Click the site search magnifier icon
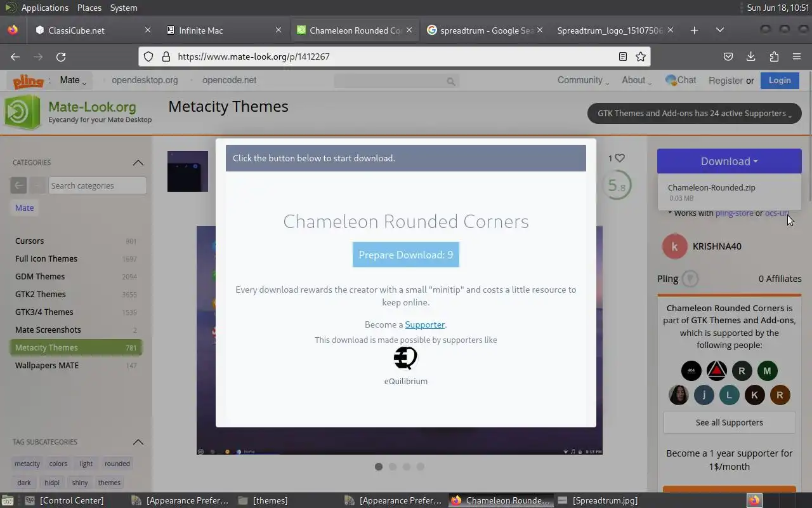Image resolution: width=812 pixels, height=508 pixels. (x=450, y=81)
